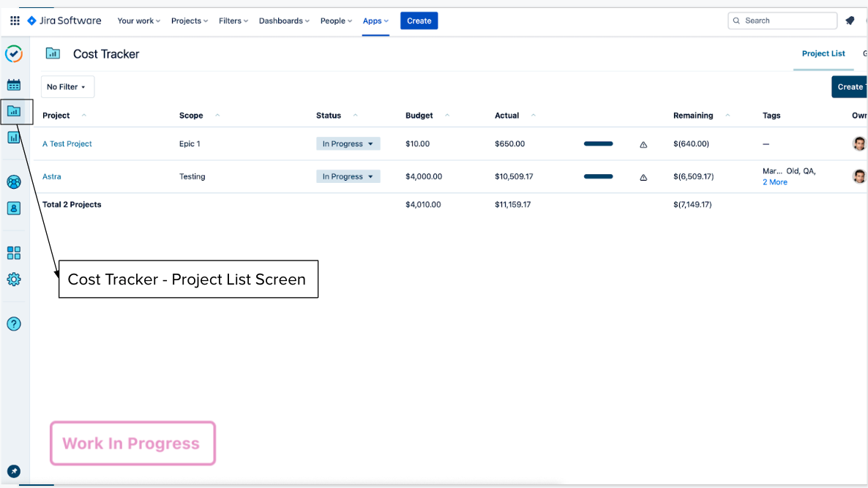Click the notifications bell icon
Viewport: 868px width, 488px height.
[850, 20]
